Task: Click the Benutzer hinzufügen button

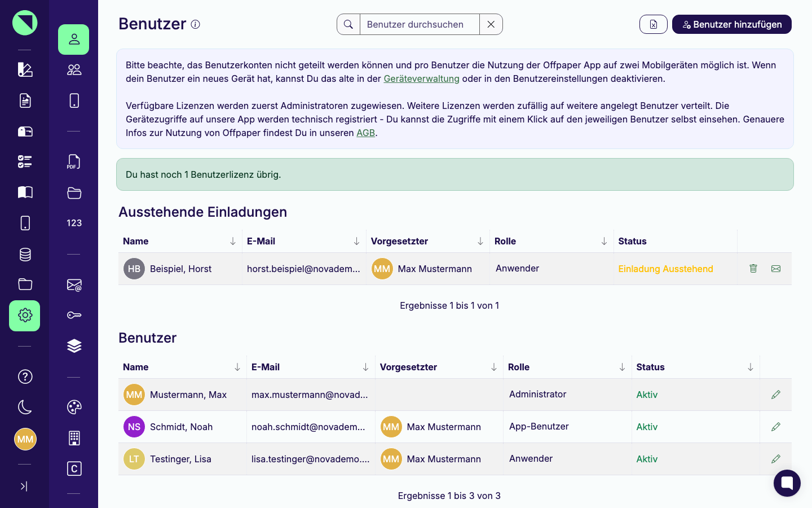Action: click(x=732, y=24)
